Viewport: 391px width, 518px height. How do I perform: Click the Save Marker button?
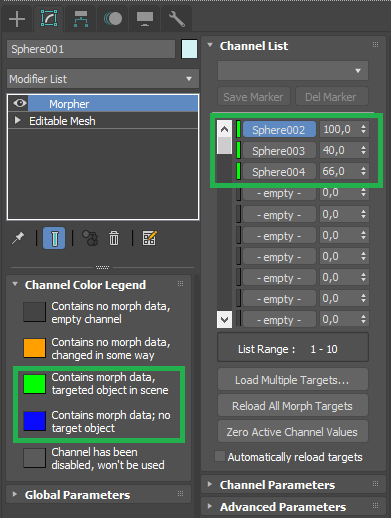[x=254, y=97]
